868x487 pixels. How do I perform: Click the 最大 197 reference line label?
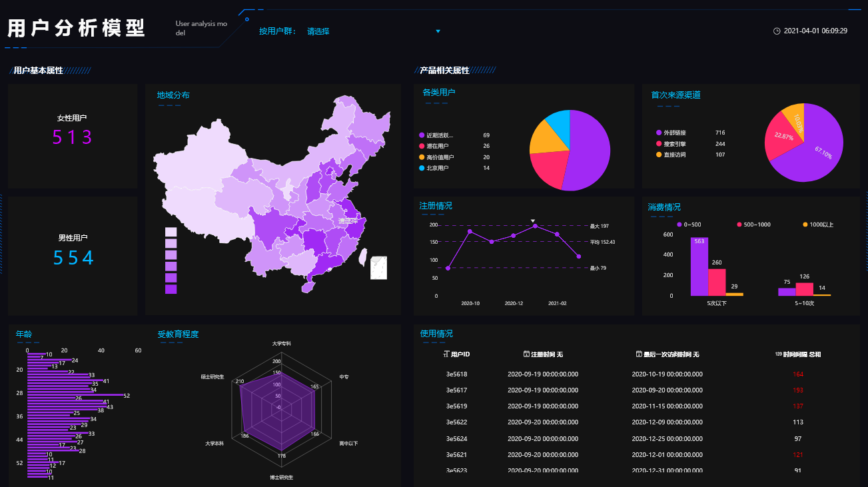point(600,227)
